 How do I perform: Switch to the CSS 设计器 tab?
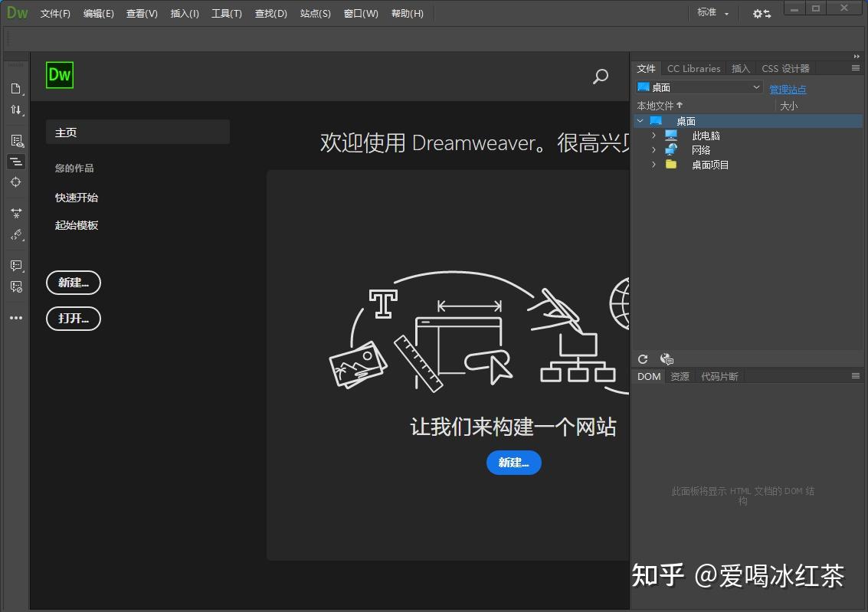[786, 68]
